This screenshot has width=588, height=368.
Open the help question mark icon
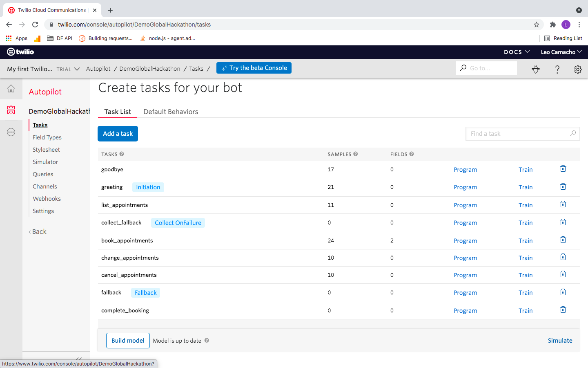point(557,69)
